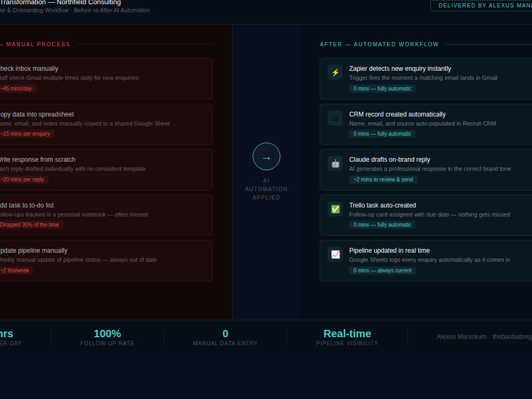Click the check inbox manually card title
This screenshot has width=532, height=399.
(x=29, y=69)
